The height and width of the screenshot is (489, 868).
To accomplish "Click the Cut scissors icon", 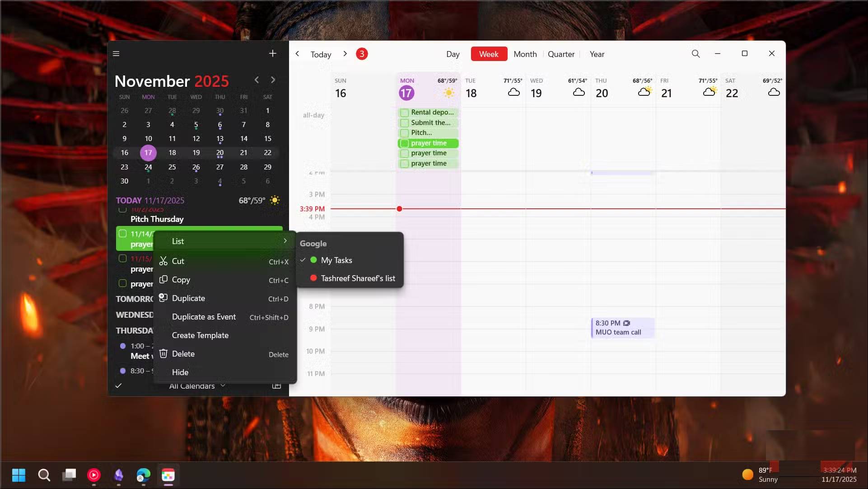I will pyautogui.click(x=163, y=261).
